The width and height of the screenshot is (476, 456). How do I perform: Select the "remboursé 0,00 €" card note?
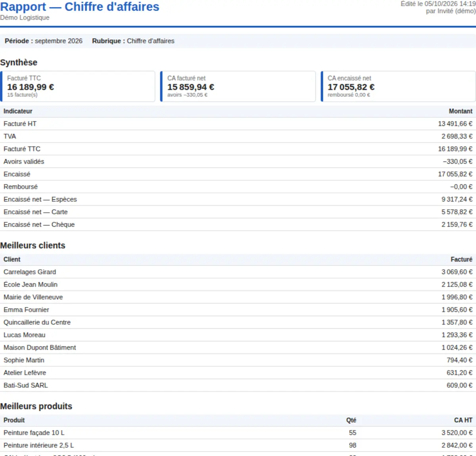pos(349,95)
